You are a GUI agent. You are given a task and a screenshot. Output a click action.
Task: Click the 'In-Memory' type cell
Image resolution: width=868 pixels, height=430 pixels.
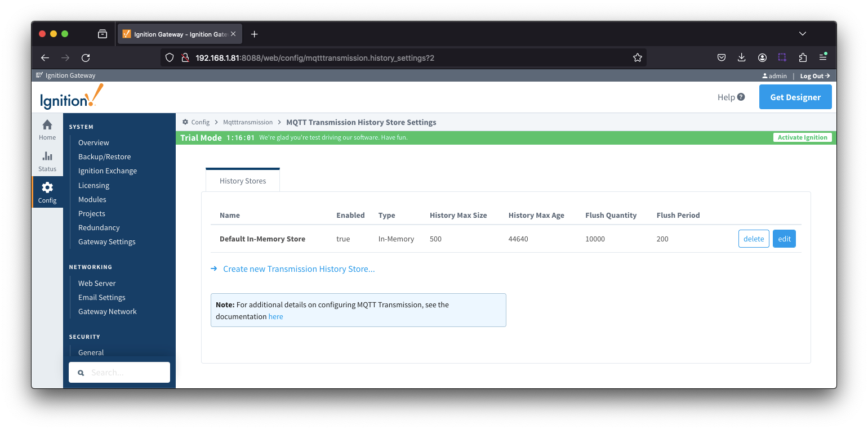click(x=396, y=239)
